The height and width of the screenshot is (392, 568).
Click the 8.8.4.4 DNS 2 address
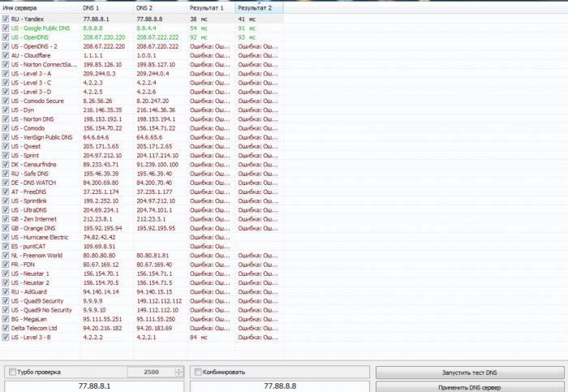tap(146, 28)
